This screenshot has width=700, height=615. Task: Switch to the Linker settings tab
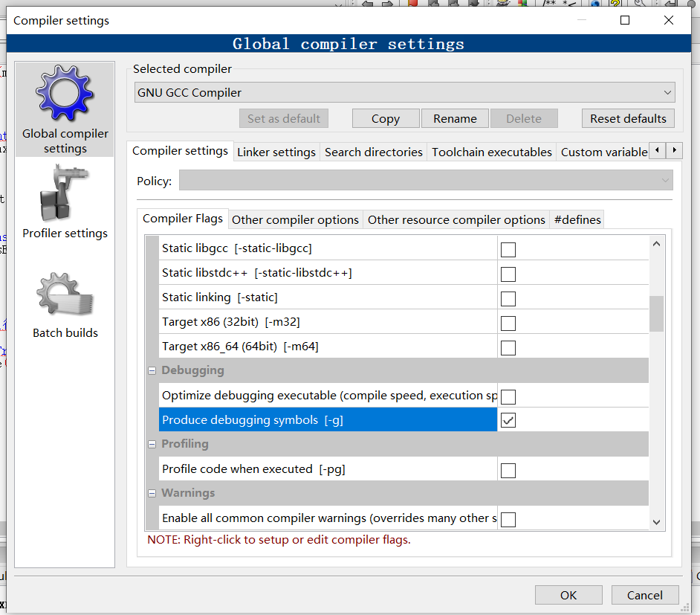tap(276, 150)
